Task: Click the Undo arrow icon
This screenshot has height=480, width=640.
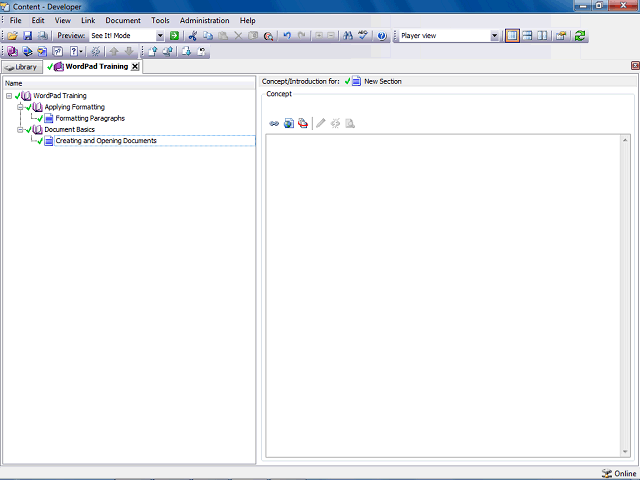Action: pyautogui.click(x=287, y=36)
